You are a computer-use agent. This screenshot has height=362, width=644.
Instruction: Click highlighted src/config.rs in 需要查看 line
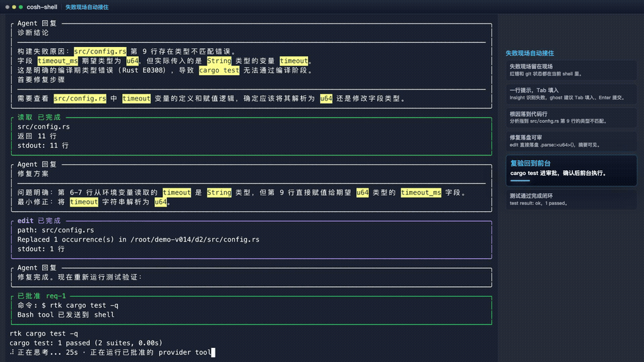80,99
